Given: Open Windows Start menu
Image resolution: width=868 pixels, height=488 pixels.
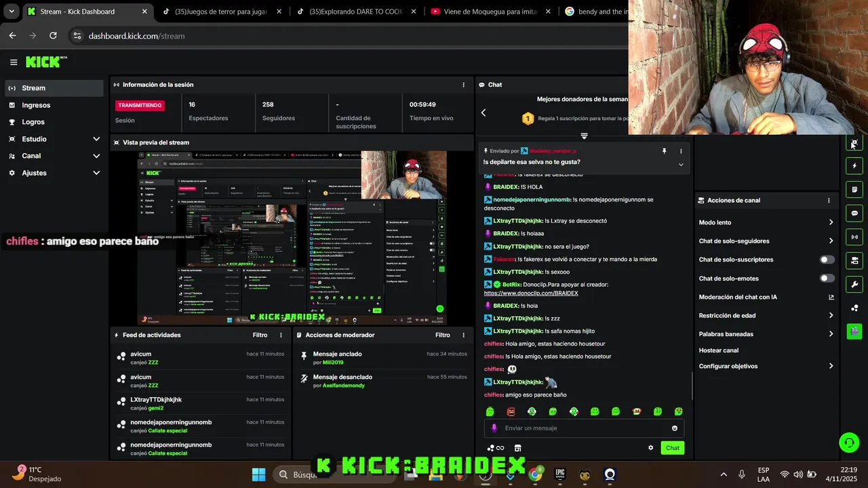Looking at the screenshot, I should coord(258,474).
